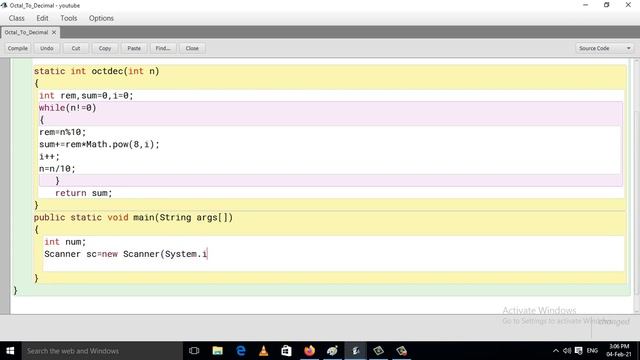
Task: Minimize the BlueJ editor window
Action: tap(585, 5)
